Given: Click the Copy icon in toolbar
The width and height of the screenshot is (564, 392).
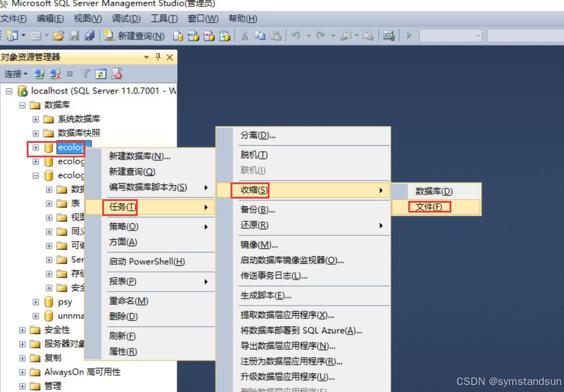Looking at the screenshot, I should (260, 35).
